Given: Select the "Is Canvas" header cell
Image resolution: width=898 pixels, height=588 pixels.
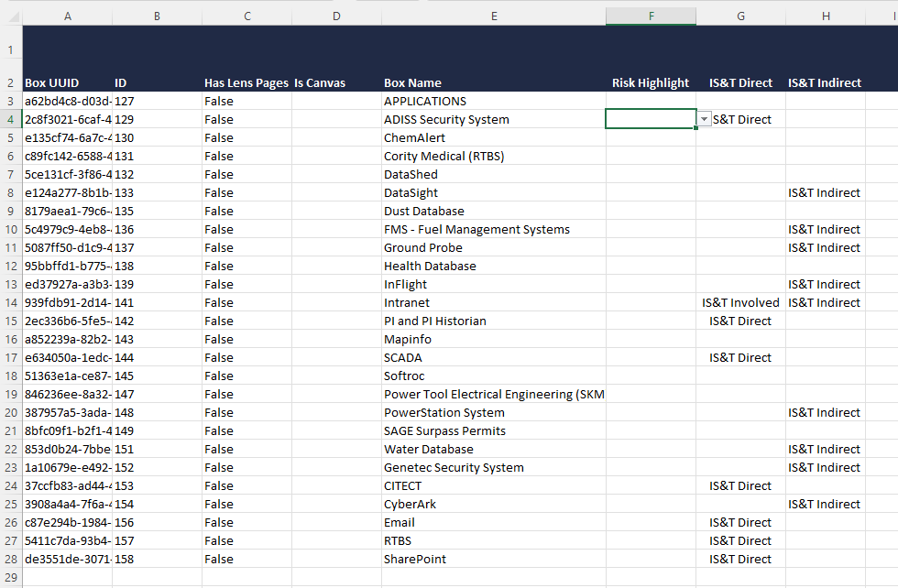Looking at the screenshot, I should (x=320, y=83).
